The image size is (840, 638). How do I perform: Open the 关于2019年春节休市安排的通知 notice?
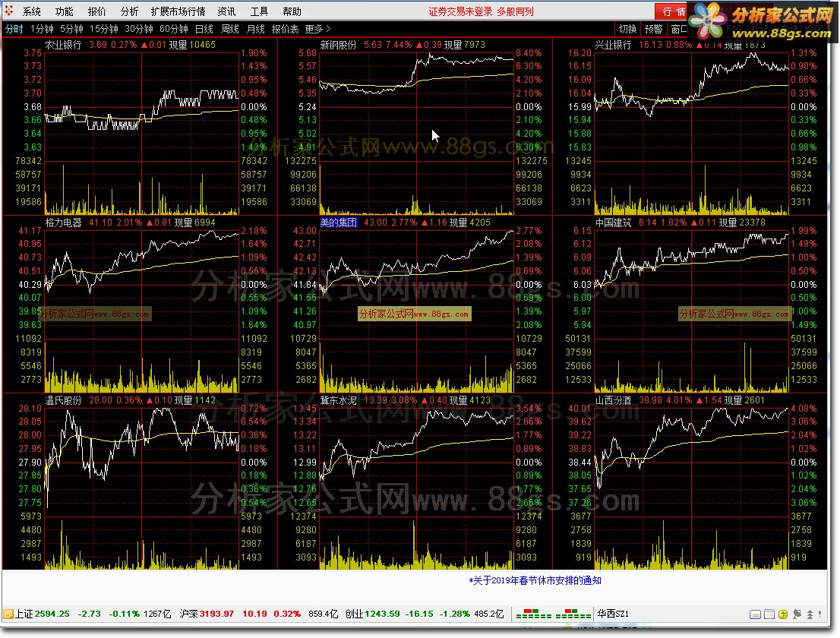535,580
